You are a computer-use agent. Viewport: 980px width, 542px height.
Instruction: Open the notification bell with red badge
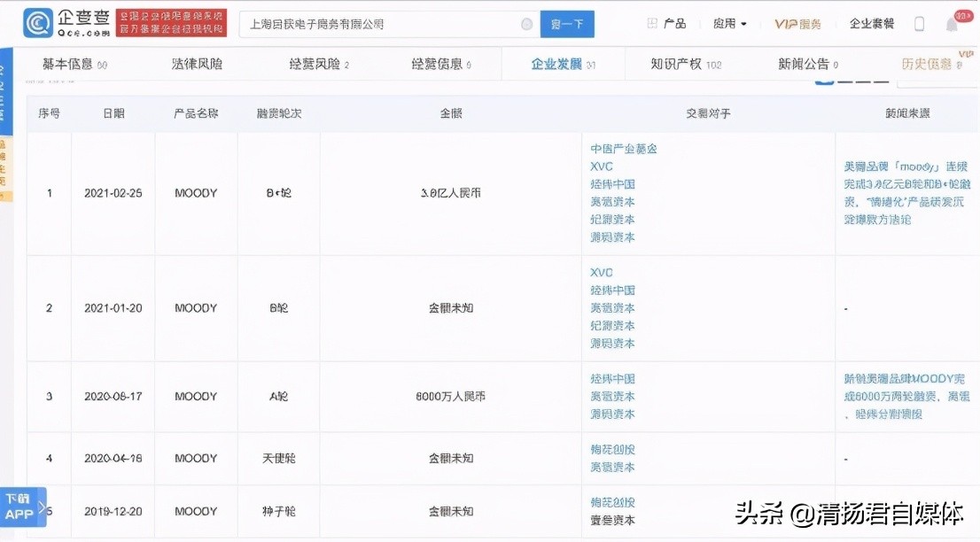[951, 24]
